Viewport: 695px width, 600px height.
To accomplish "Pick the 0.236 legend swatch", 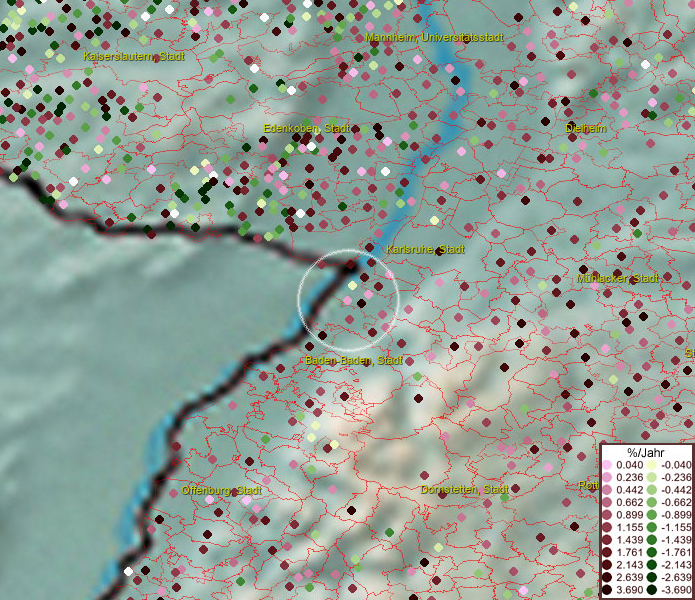I will [x=607, y=477].
